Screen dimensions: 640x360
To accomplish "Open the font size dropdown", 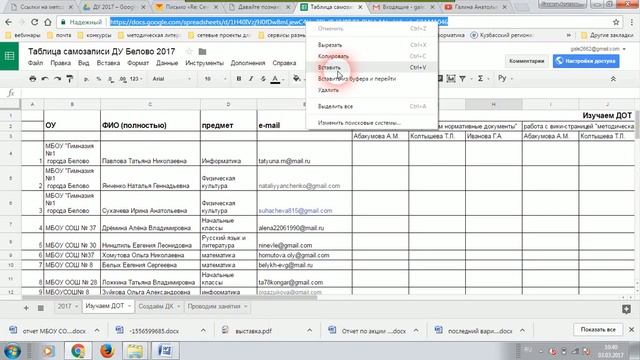I will click(x=215, y=79).
